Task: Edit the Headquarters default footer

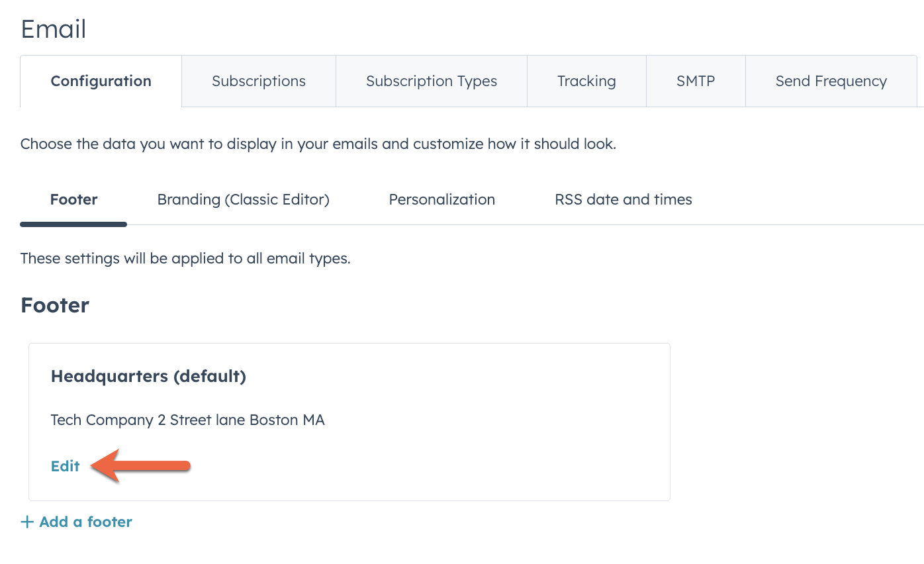Action: tap(65, 466)
